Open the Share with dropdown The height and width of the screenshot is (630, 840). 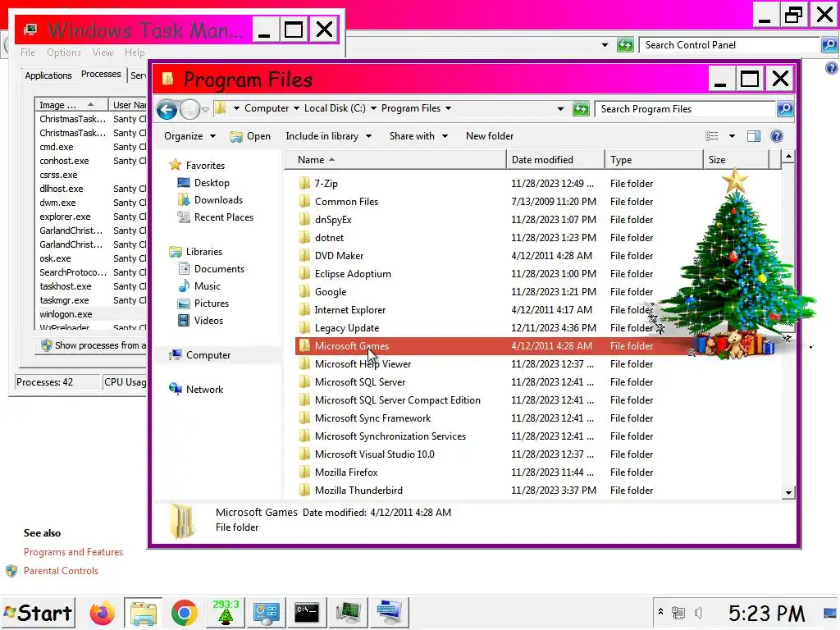pyautogui.click(x=418, y=136)
